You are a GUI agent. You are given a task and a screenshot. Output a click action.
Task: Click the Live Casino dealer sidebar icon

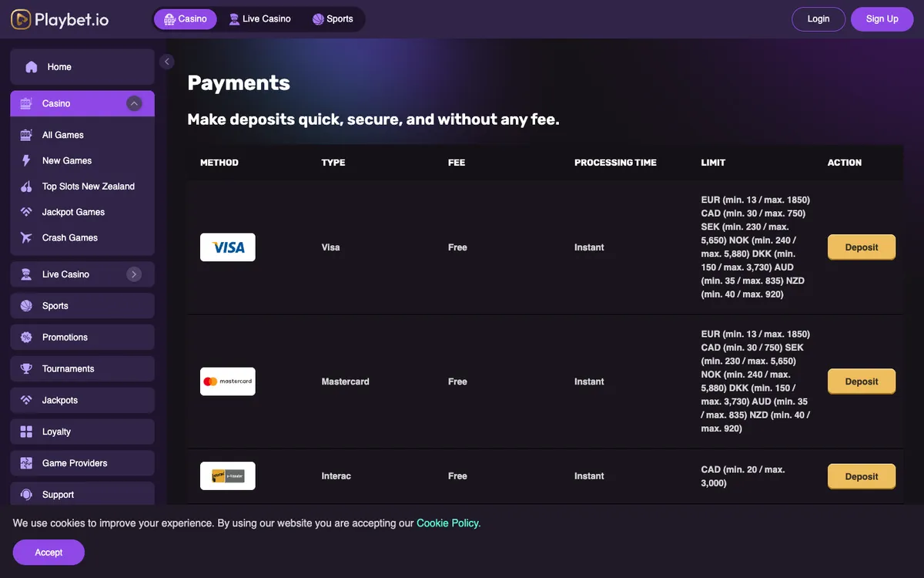[26, 274]
